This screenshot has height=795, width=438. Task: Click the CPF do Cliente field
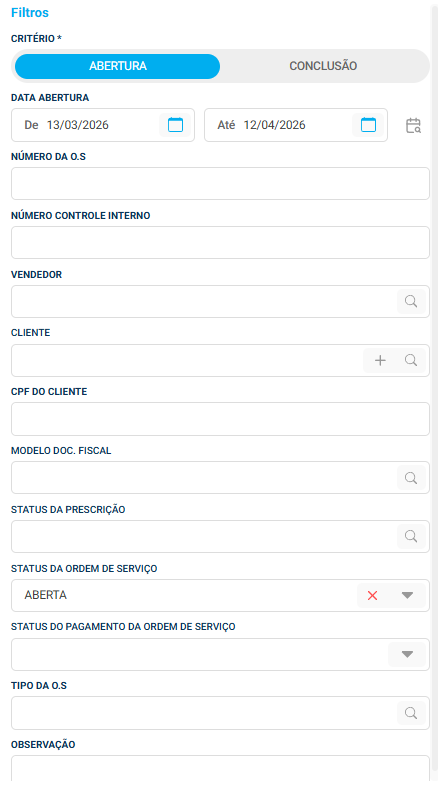click(x=220, y=419)
